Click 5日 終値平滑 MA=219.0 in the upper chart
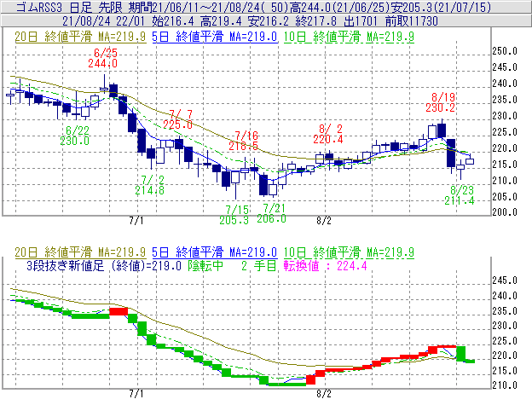The width and height of the screenshot is (532, 405). point(215,37)
